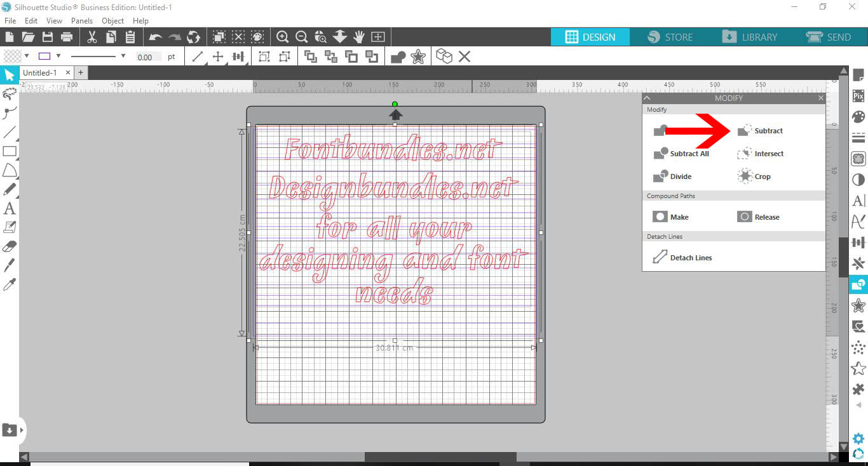
Task: Make a compound path
Action: click(x=670, y=217)
